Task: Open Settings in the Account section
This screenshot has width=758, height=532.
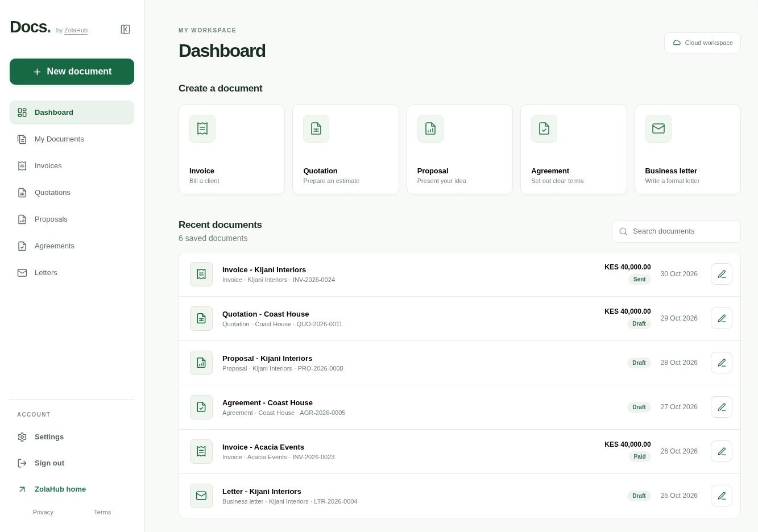Action: [72, 437]
